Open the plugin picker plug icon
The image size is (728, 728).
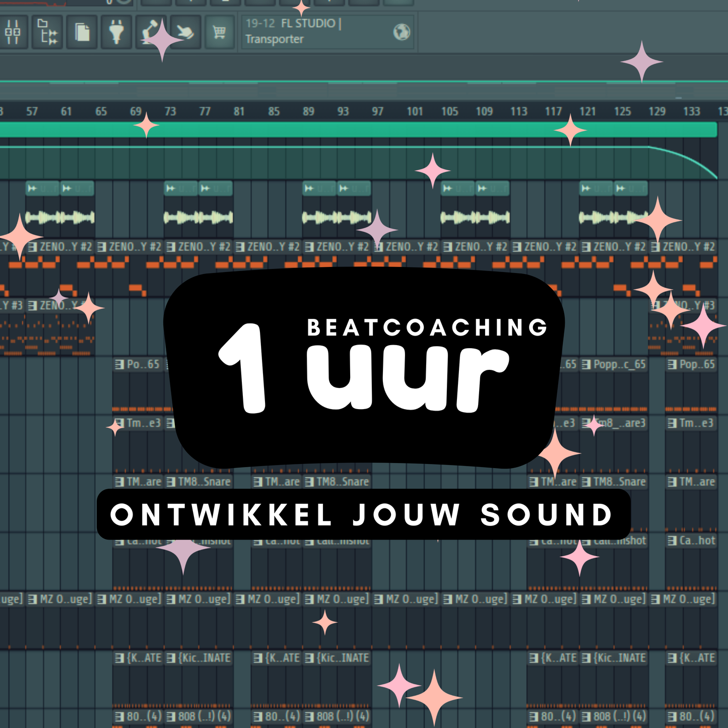[116, 33]
